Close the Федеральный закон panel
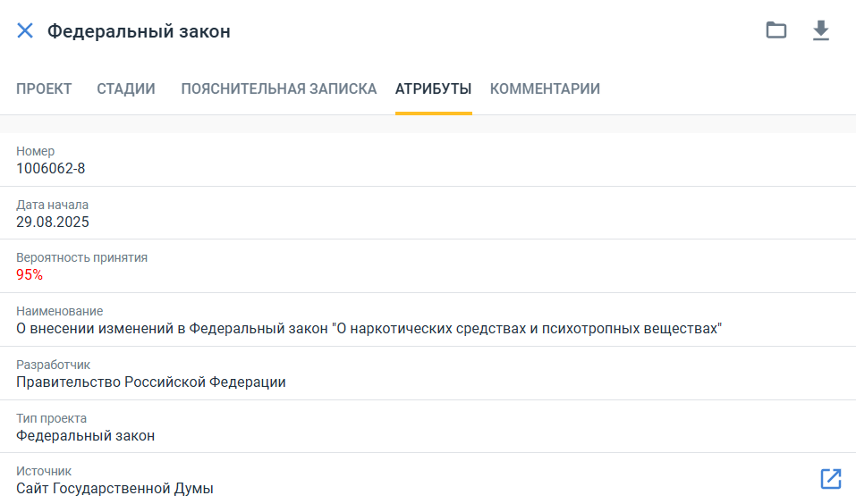The height and width of the screenshot is (504, 856). pos(25,30)
